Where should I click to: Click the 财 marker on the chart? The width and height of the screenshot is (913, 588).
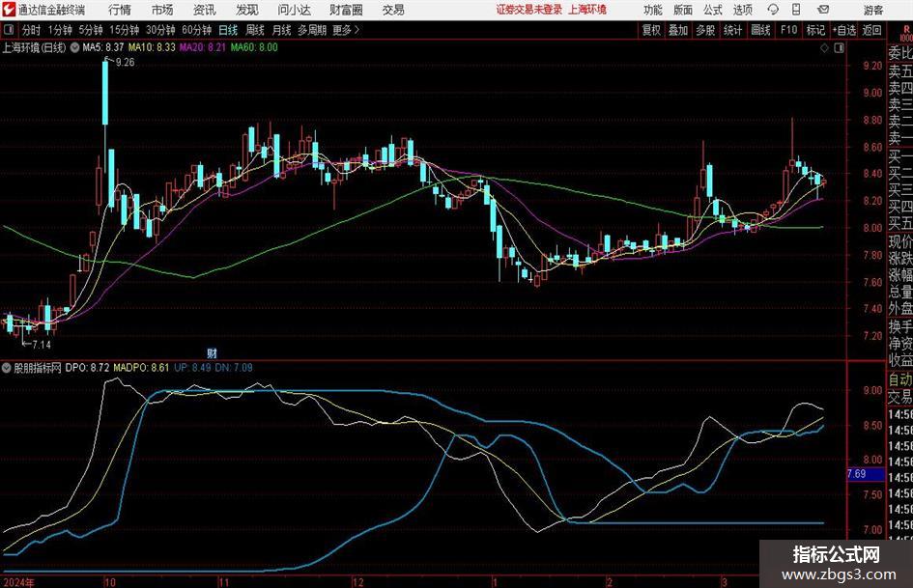(212, 353)
